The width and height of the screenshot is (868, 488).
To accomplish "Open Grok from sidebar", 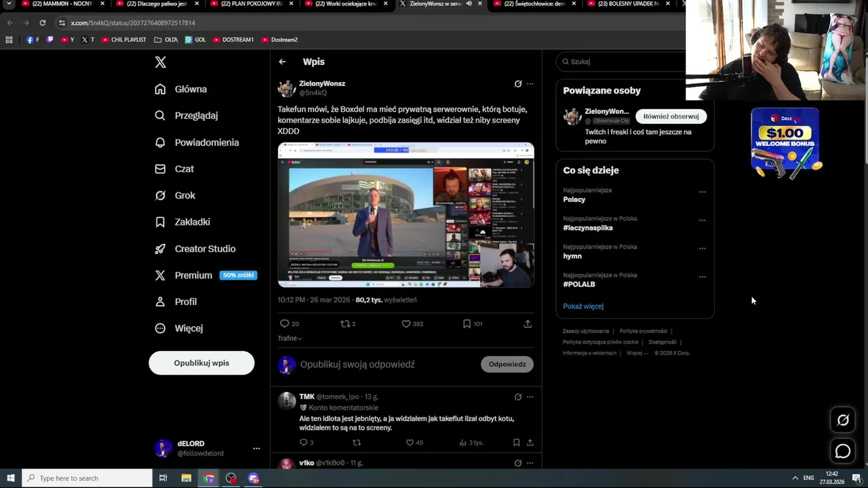I will pyautogui.click(x=175, y=195).
